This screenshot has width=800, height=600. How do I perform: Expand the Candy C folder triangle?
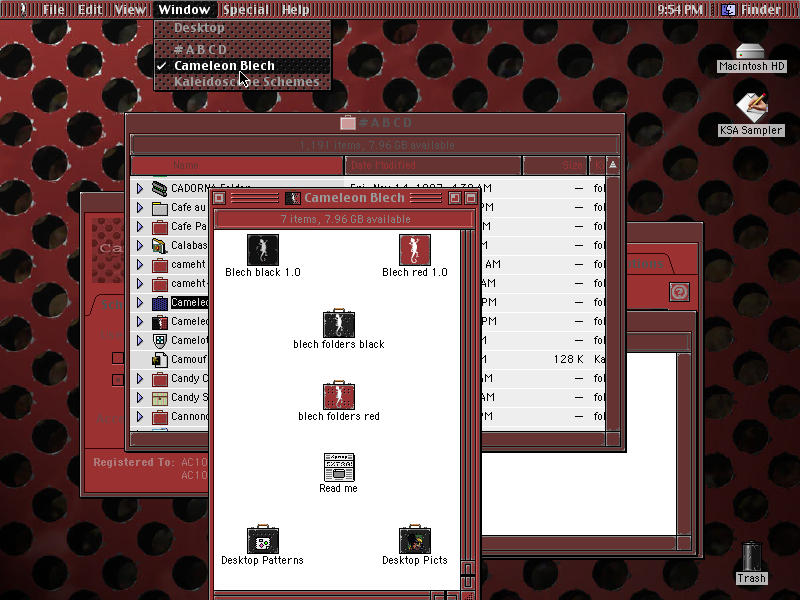pos(140,379)
